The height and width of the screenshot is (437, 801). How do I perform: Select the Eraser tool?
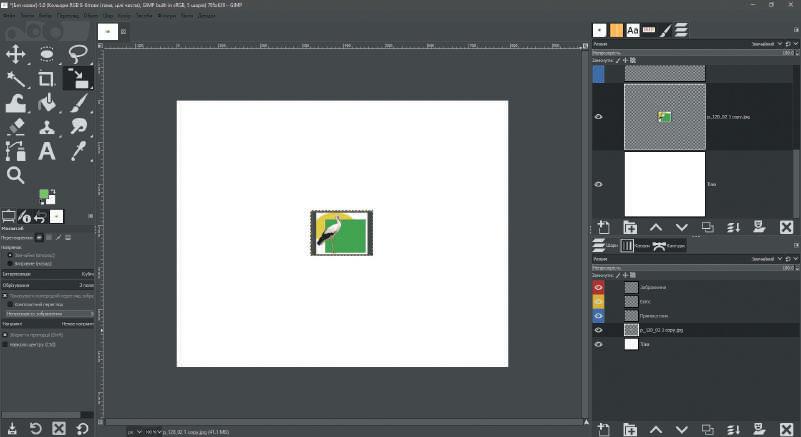(x=16, y=127)
